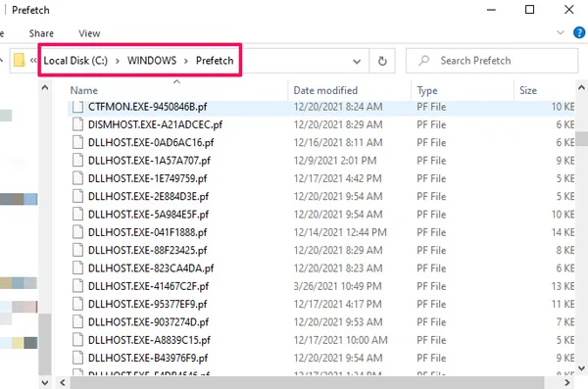Image resolution: width=588 pixels, height=389 pixels.
Task: Click the search magnifier icon
Action: 423,61
